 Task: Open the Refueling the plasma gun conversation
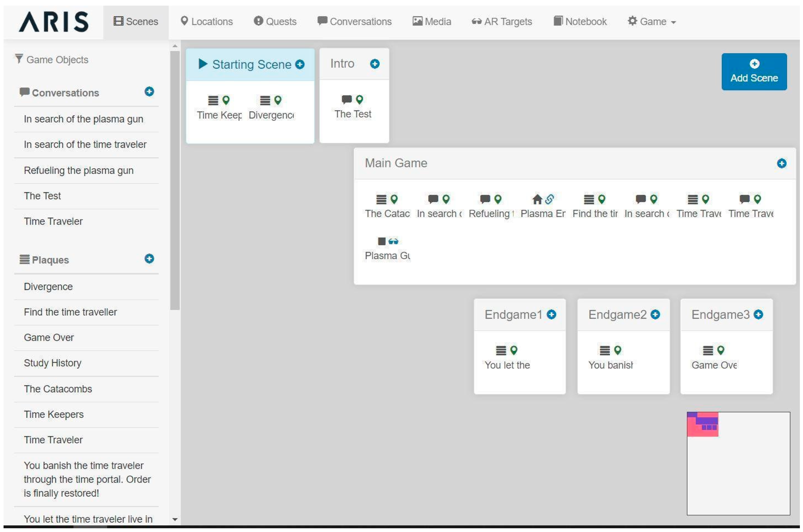point(79,170)
